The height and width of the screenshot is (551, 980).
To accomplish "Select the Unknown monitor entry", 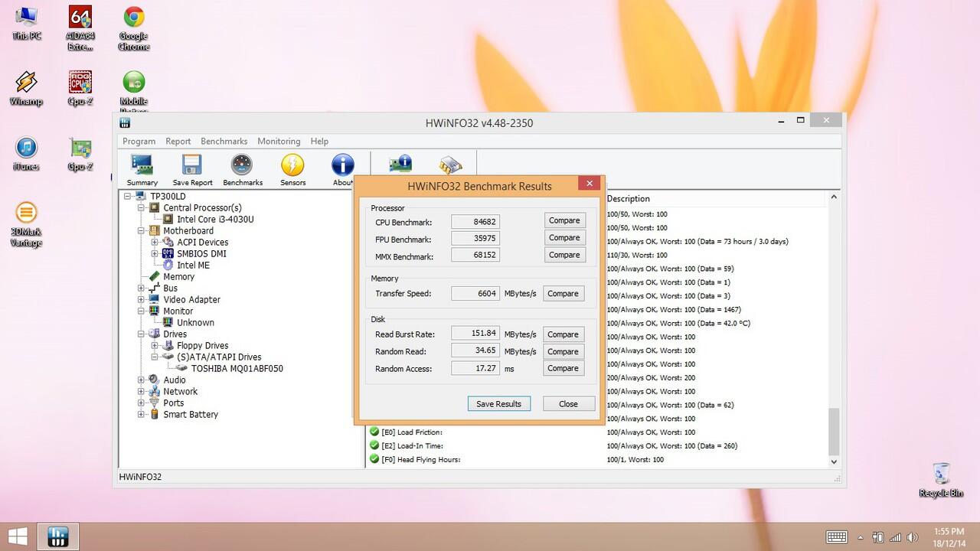I will pos(195,323).
